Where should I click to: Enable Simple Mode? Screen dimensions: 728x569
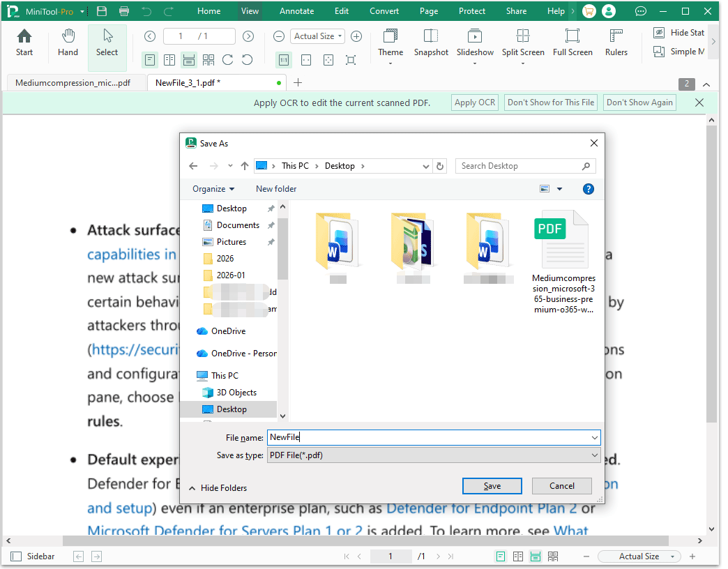click(678, 52)
